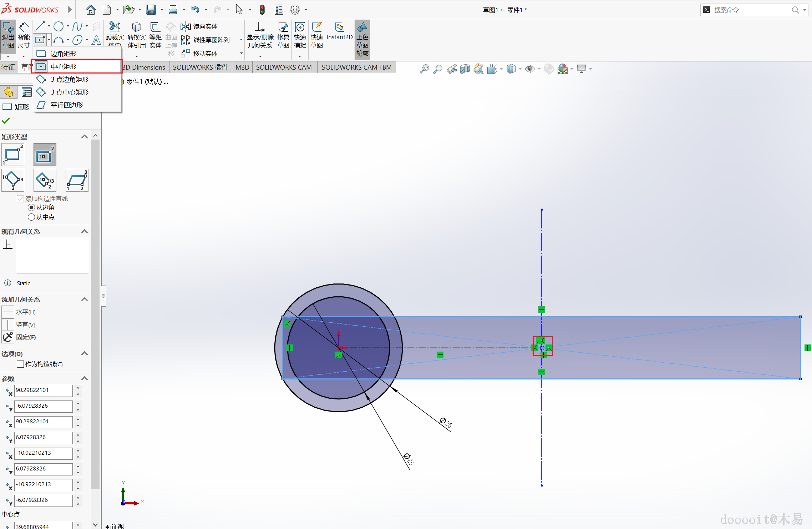Choose 平行四边形 from the rectangle menu

[66, 105]
